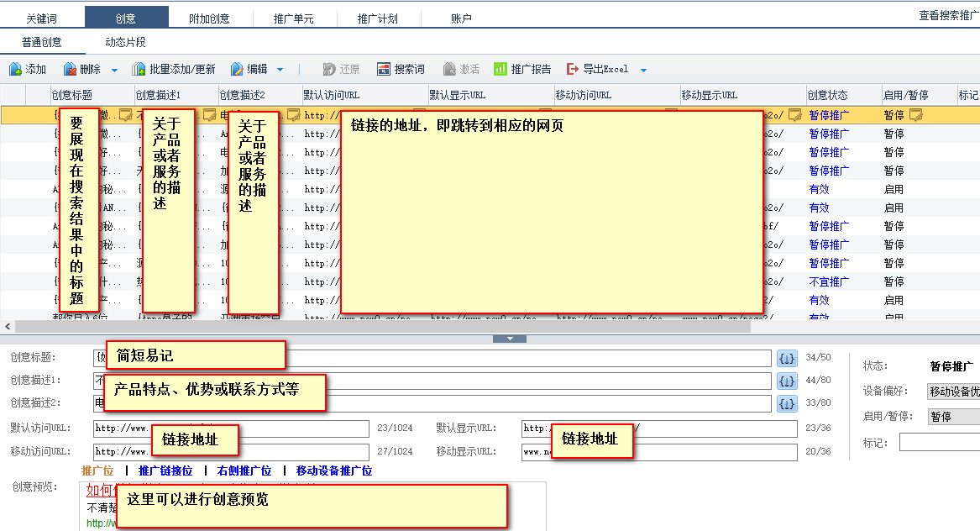Sort by the 移动访问URL column header
Screen dimensions: 980x531
(617, 94)
